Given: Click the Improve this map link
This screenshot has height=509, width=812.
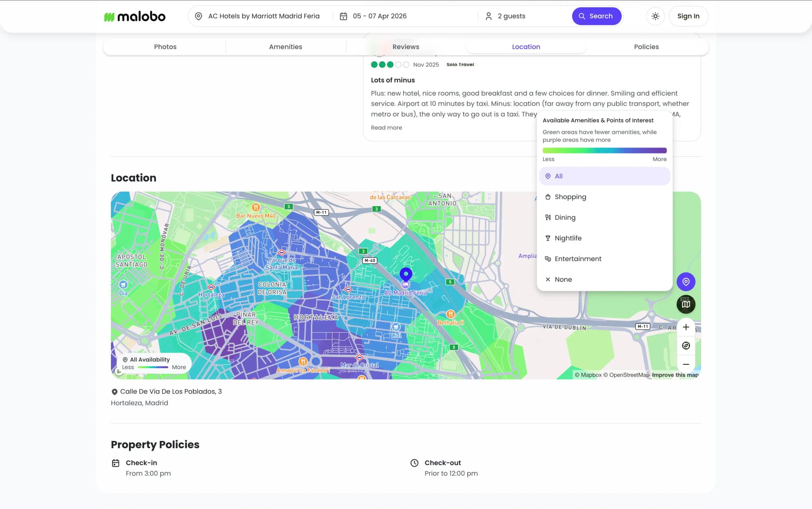Looking at the screenshot, I should [x=675, y=375].
